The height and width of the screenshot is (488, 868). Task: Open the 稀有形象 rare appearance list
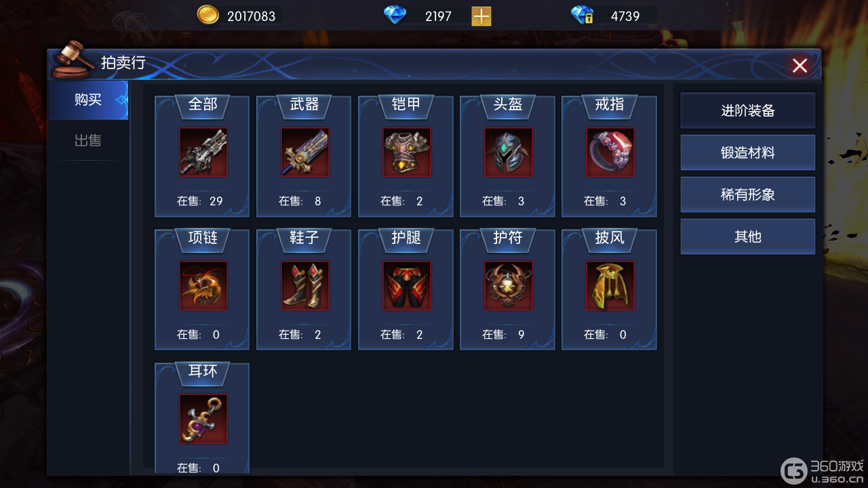tap(748, 195)
